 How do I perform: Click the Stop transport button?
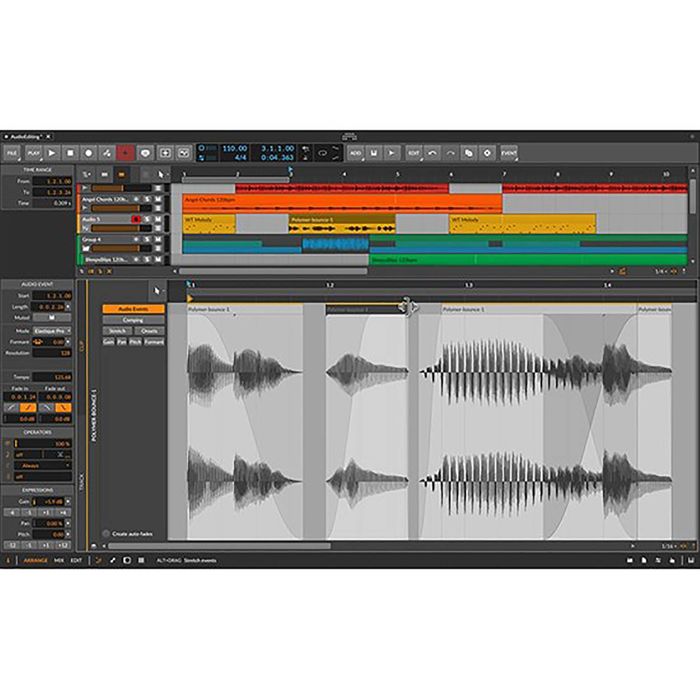click(71, 153)
